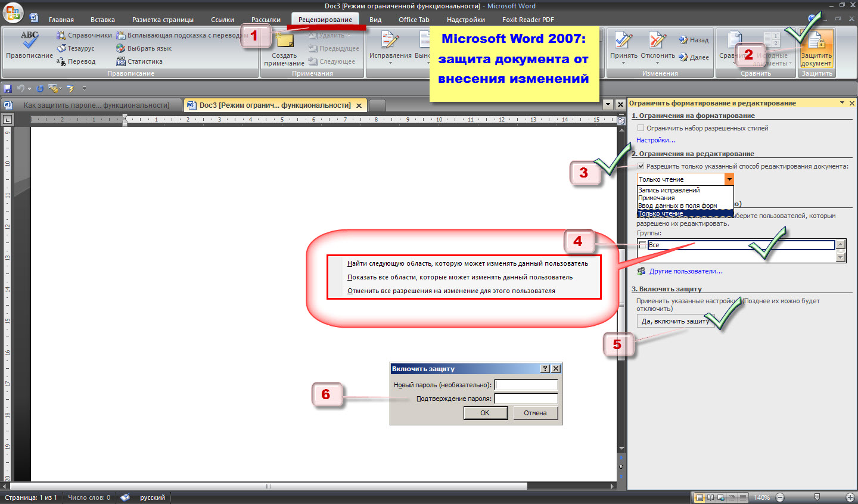Expand Отклонить dropdown arrow
This screenshot has width=858, height=504.
(x=657, y=63)
